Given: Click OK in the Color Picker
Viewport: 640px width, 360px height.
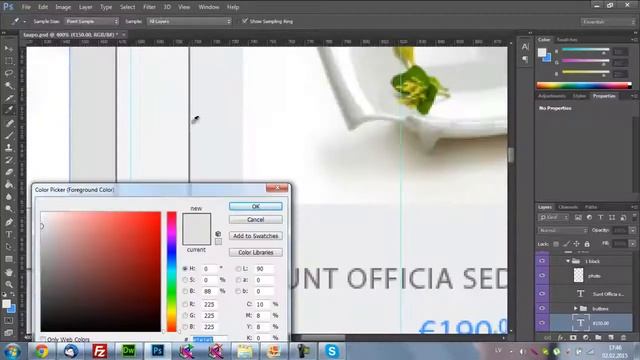Looking at the screenshot, I should coord(256,206).
